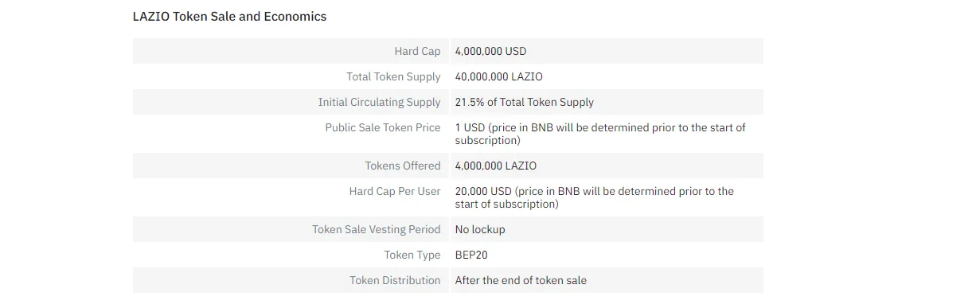
Task: Select the Hard Cap Per User label
Action: pos(395,191)
